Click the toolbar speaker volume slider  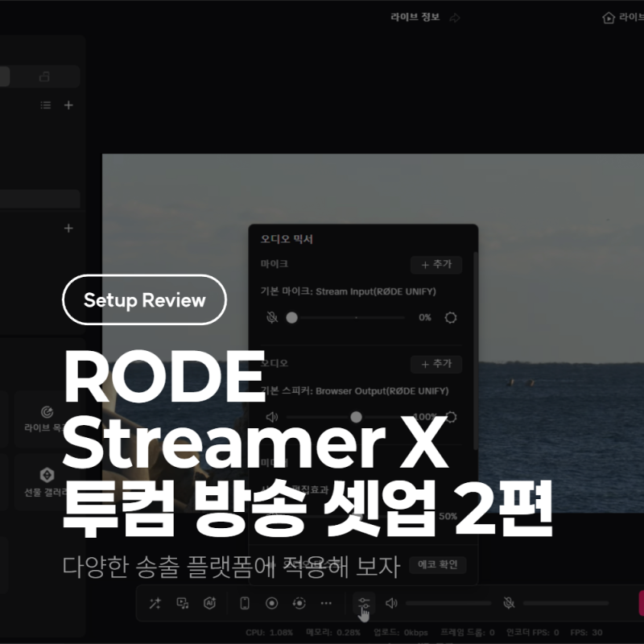point(448,603)
